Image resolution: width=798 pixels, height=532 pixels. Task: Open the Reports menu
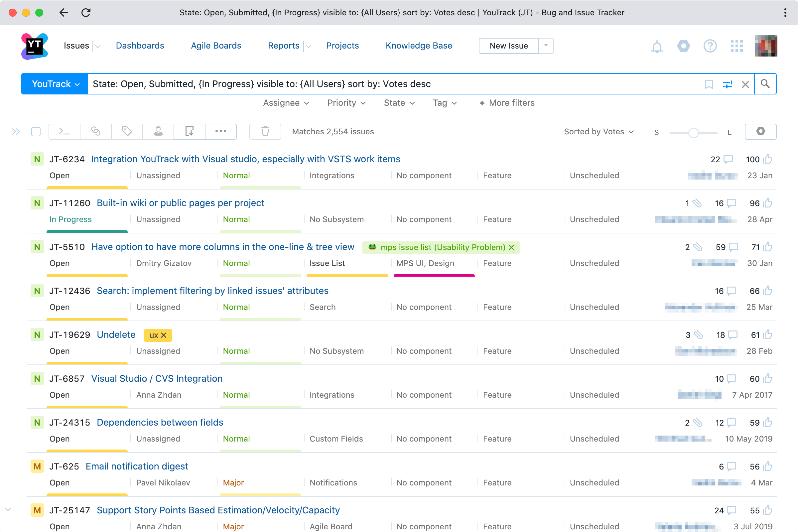(283, 46)
